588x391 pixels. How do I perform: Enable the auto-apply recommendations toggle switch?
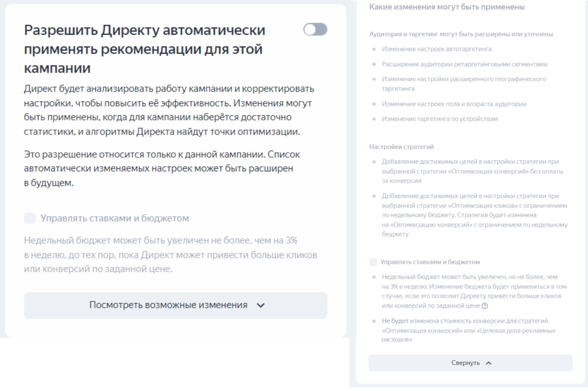pos(315,30)
